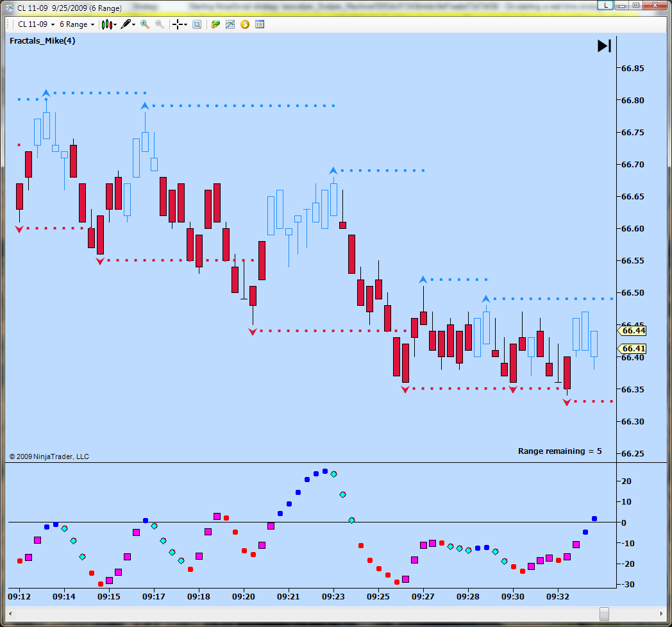The width and height of the screenshot is (672, 627).
Task: Click the 66.60 price axis label
Action: coord(633,228)
